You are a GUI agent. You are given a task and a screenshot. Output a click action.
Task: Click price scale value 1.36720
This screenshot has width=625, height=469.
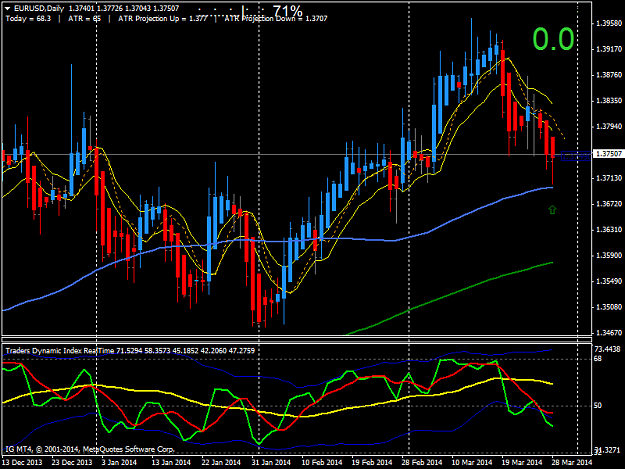click(x=609, y=204)
